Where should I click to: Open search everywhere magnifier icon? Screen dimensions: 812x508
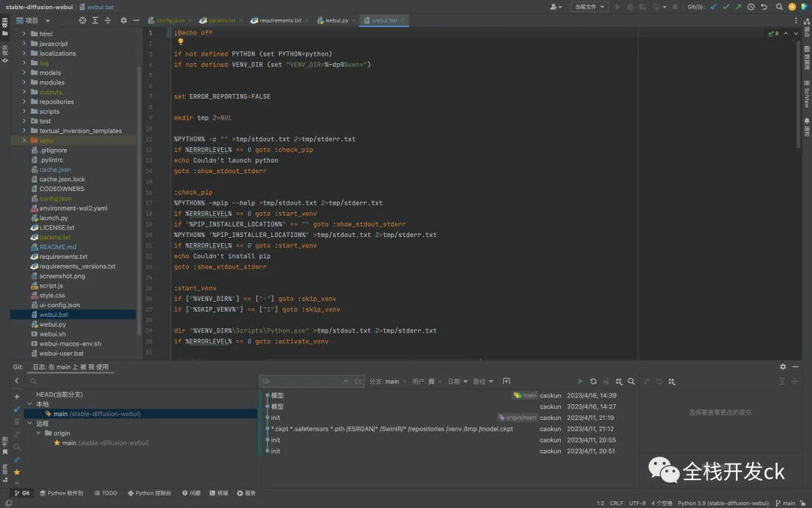point(779,7)
